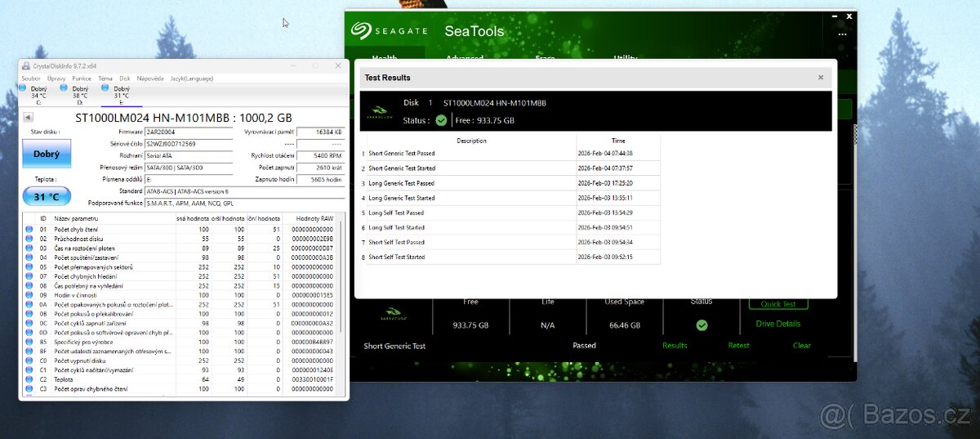Click the green status checkmark in Test Results
This screenshot has width=980, height=439.
click(441, 120)
